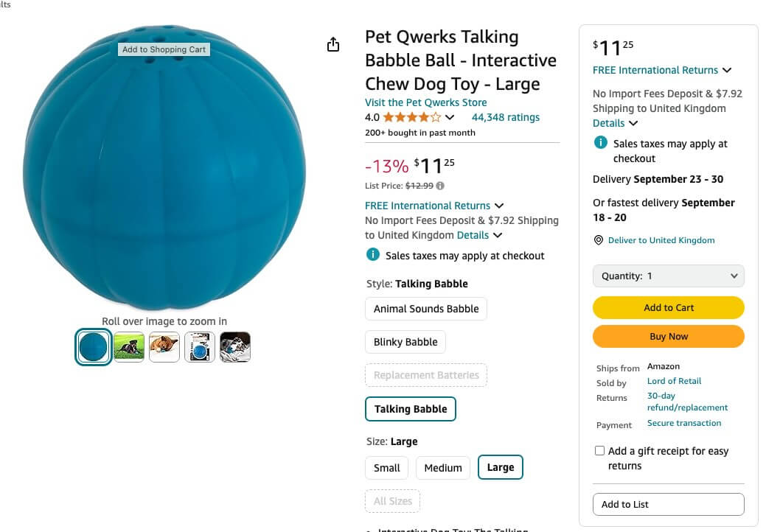Viewport: 766px width, 532px height.
Task: Choose the Small size option
Action: pyautogui.click(x=387, y=468)
